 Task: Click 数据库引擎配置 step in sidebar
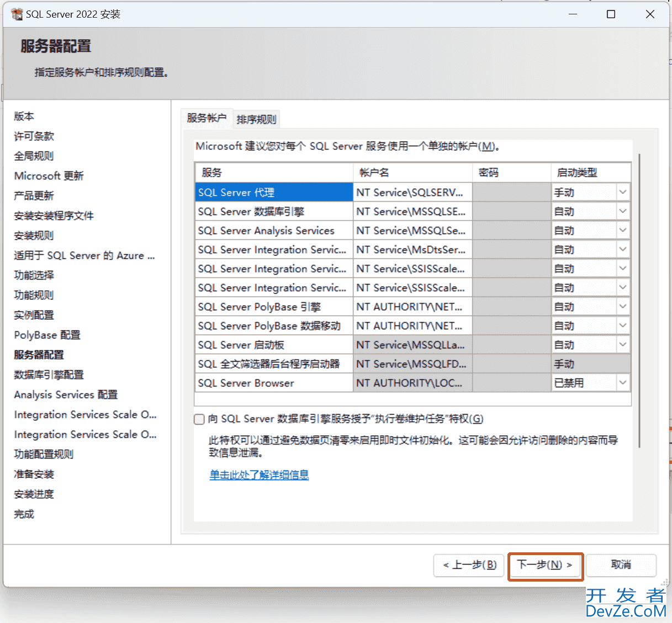pyautogui.click(x=49, y=374)
